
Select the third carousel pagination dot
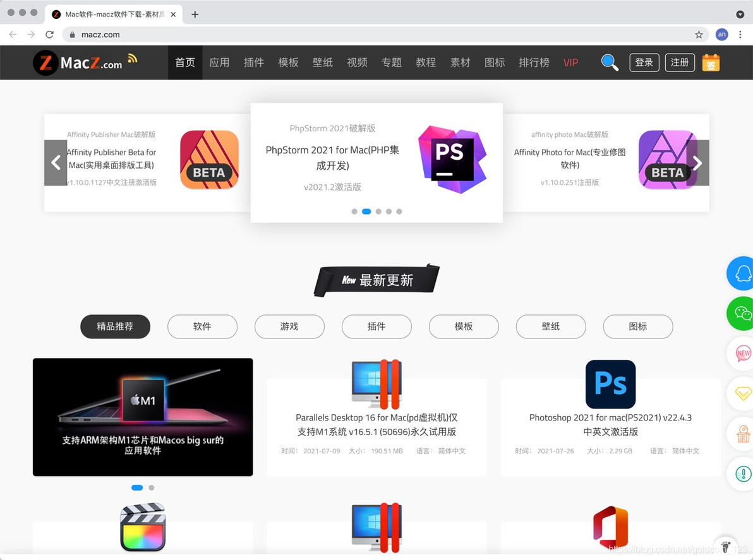tap(378, 211)
